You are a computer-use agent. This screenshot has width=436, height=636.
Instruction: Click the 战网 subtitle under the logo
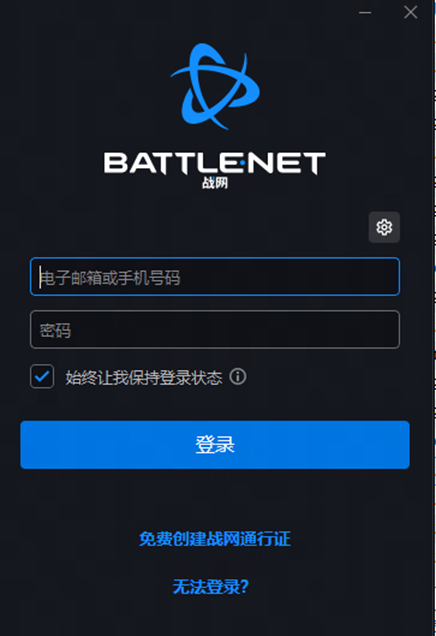pos(215,183)
